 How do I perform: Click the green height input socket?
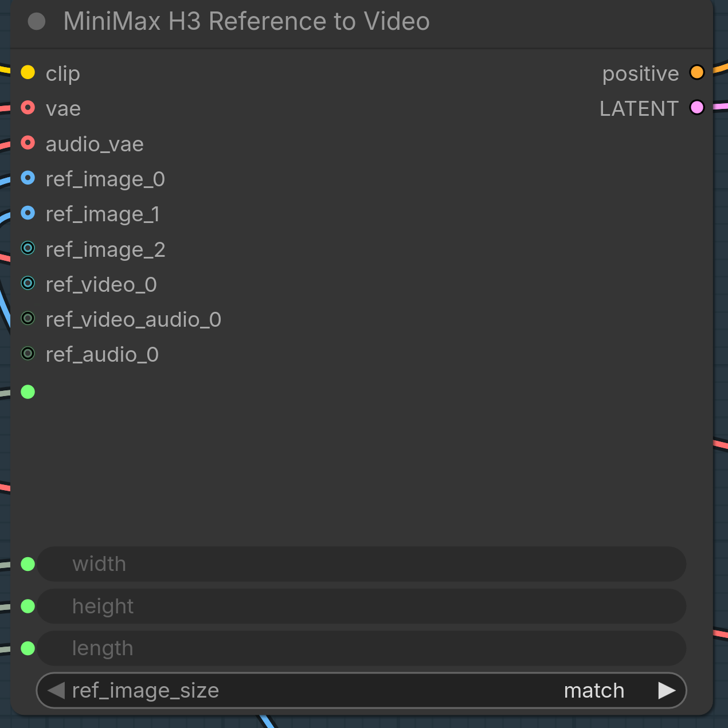28,606
